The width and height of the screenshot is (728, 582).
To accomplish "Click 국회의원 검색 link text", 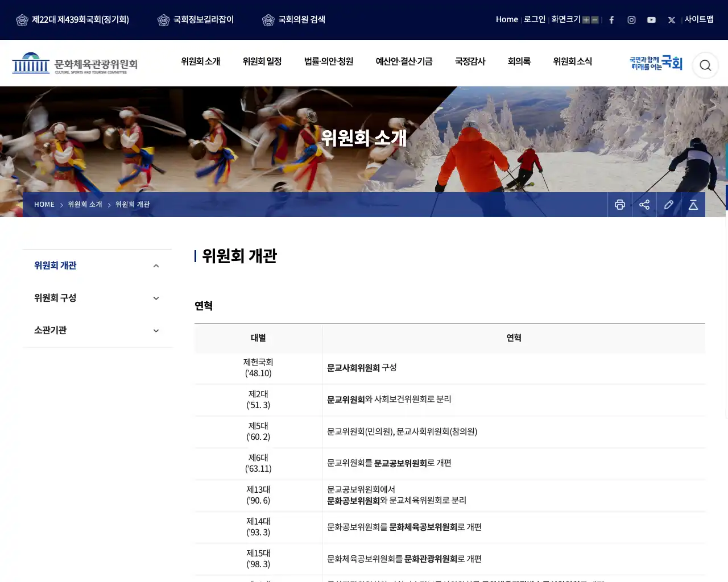I will point(301,20).
